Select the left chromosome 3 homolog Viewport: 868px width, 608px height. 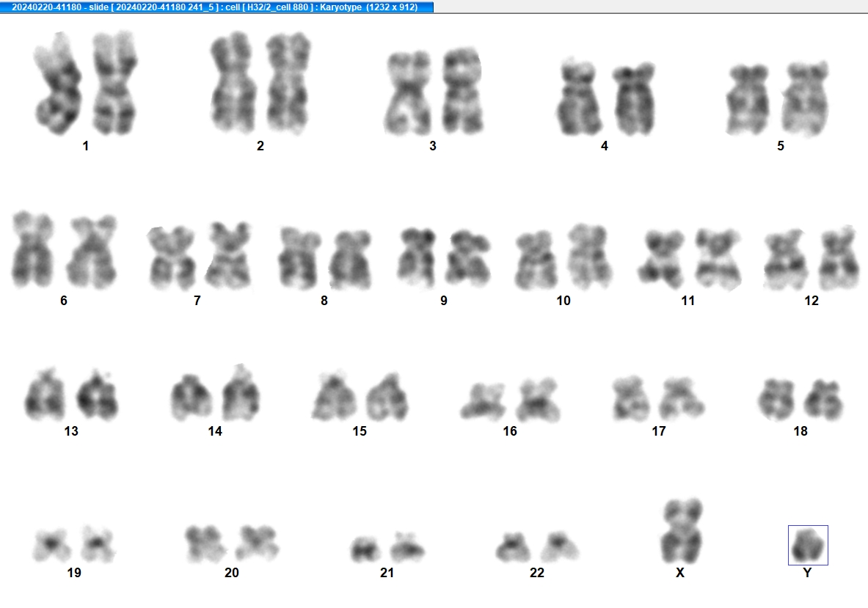[407, 93]
